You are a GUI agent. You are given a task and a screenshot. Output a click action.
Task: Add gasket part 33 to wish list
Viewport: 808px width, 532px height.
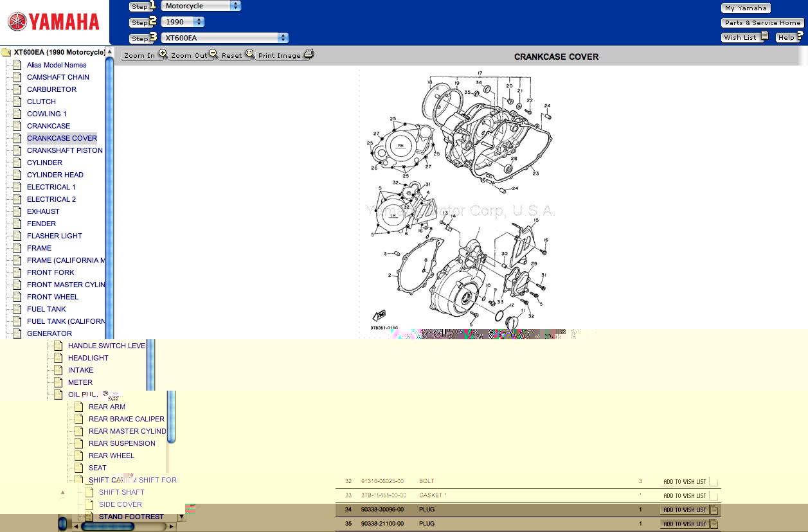pos(685,496)
